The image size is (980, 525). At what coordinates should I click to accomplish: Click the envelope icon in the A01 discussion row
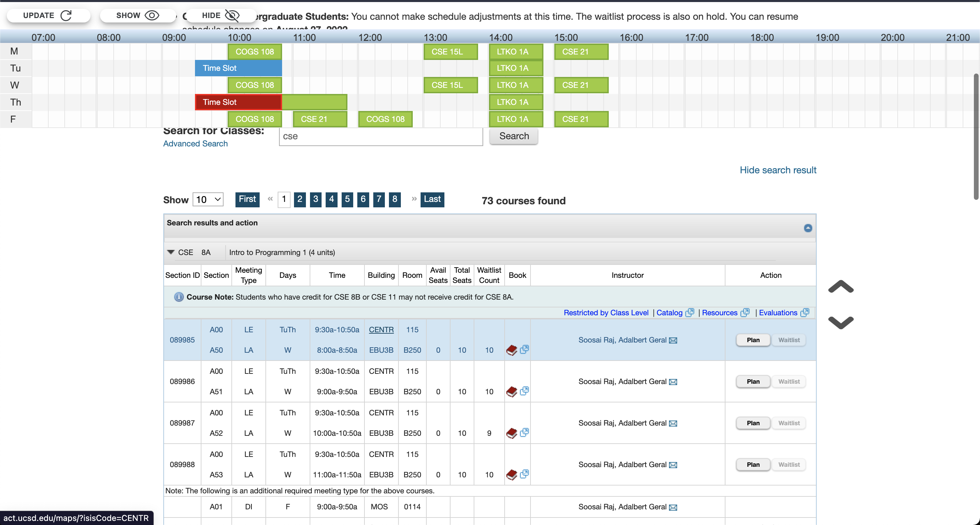click(673, 507)
